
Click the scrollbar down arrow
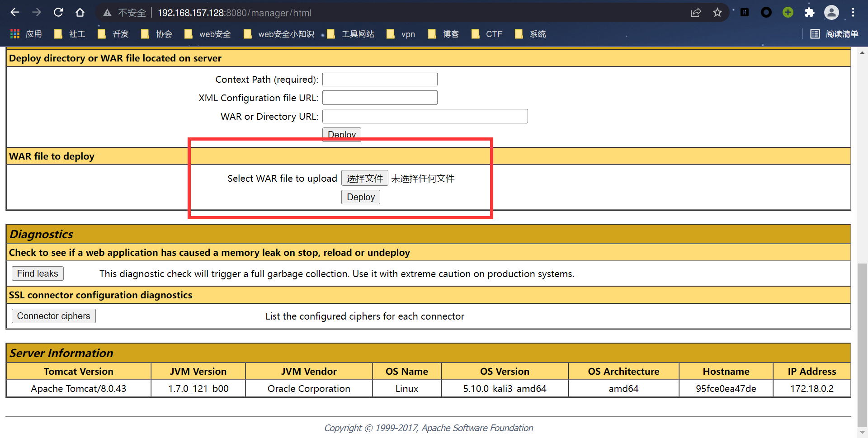(x=862, y=432)
